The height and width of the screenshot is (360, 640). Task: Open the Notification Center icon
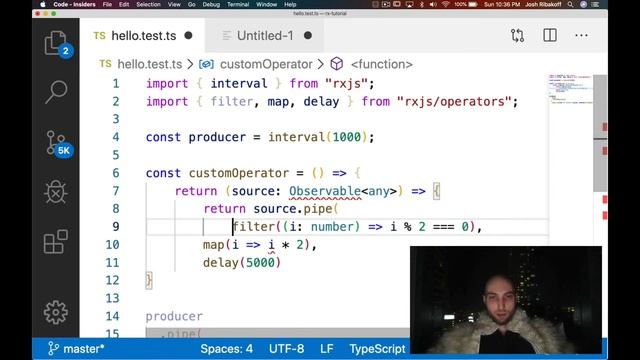point(596,4)
